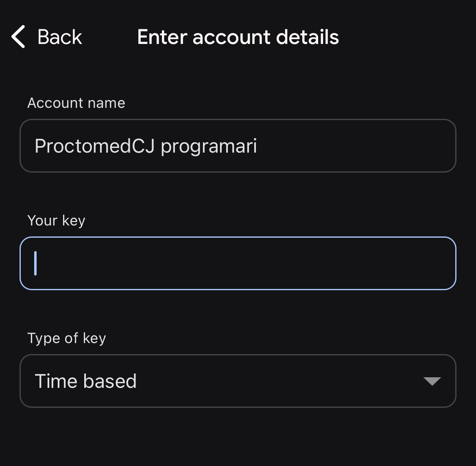
Task: Click the word "programari" in account name
Action: 209,147
